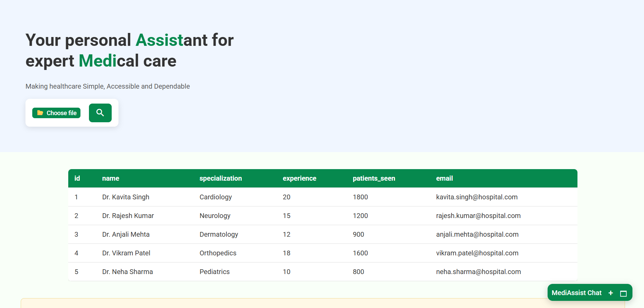Click rajesh.kumar@hospital.com email
Viewport: 644px width, 308px height.
coord(478,216)
